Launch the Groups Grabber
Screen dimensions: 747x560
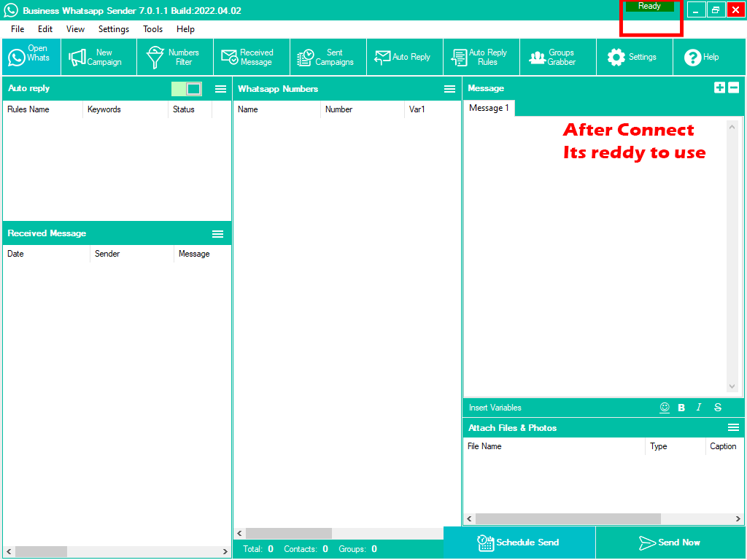558,57
